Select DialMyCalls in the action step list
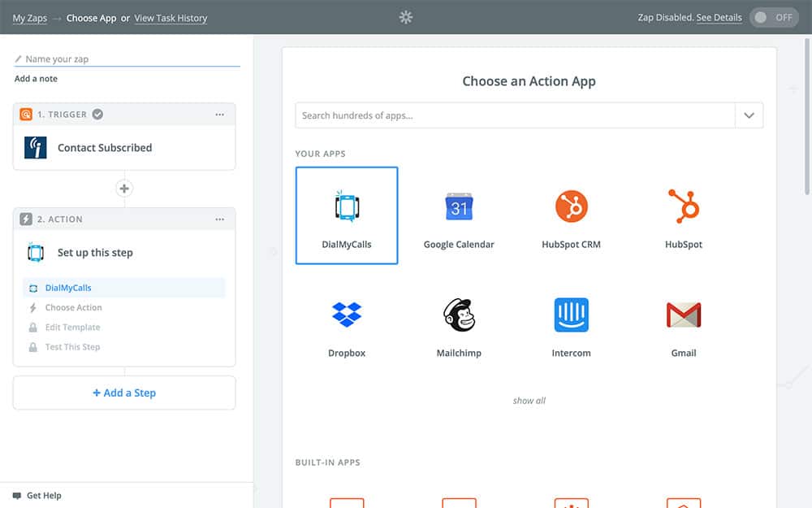Screen dimensions: 812x508 (x=68, y=288)
